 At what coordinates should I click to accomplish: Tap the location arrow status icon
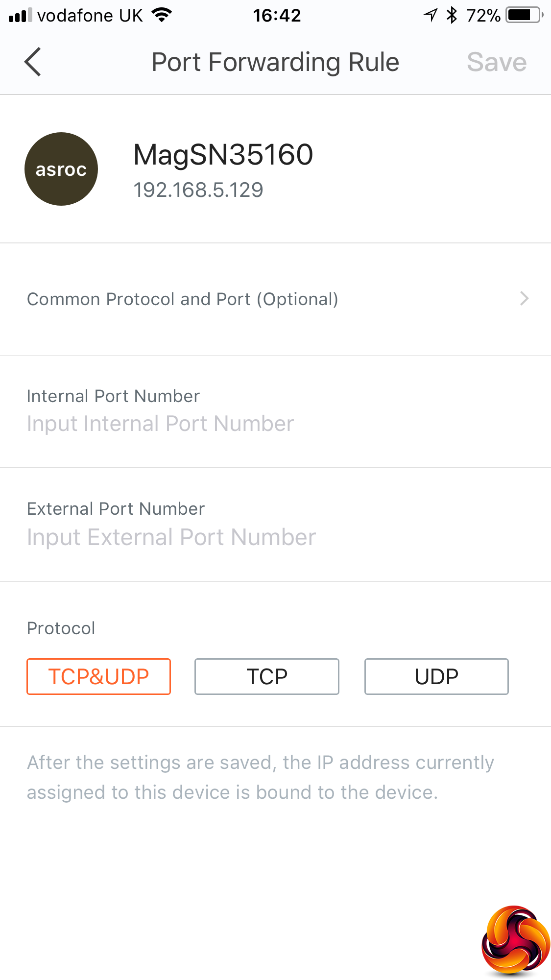431,15
